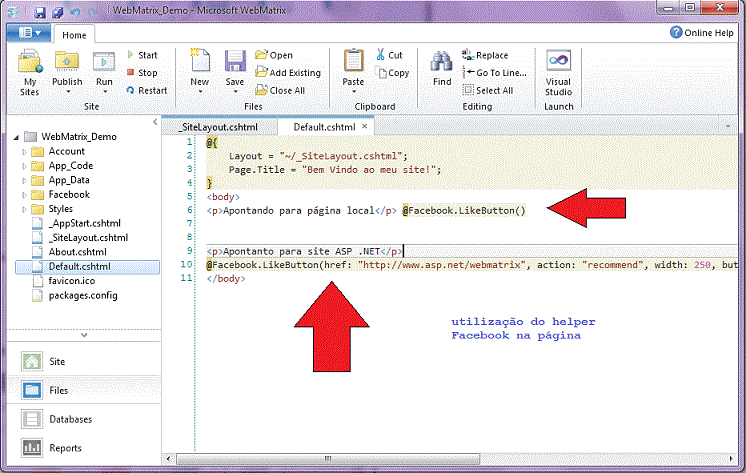Switch to _SiteLayout.cshtml tab

coord(220,127)
